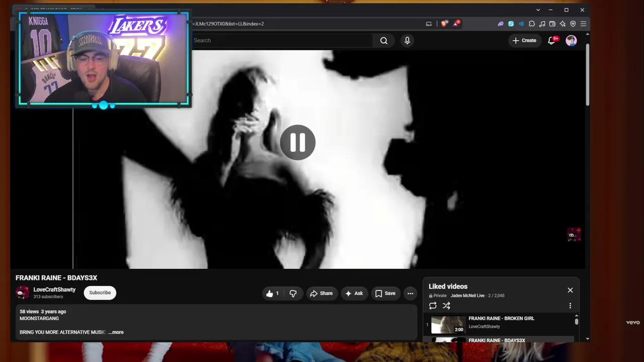Open the Liked videos playlist title
This screenshot has width=644, height=362.
(448, 286)
